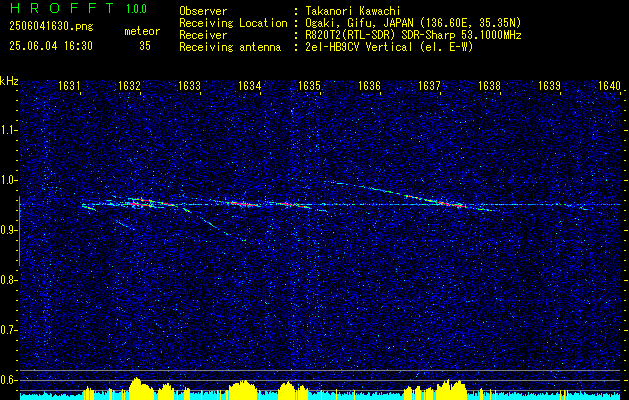Click the 1631 time marker
Image resolution: width=629 pixels, height=400 pixels.
point(69,85)
